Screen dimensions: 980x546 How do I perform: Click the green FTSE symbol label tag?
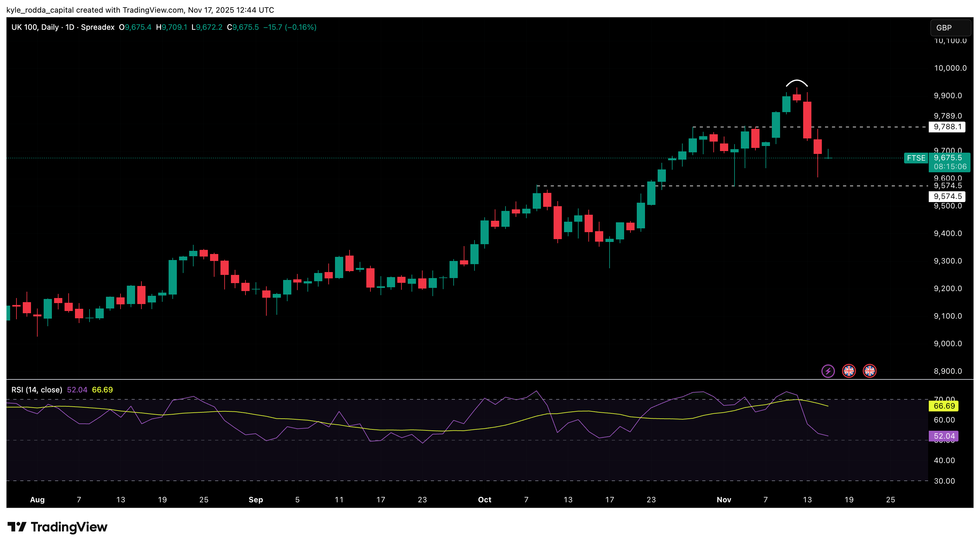916,158
